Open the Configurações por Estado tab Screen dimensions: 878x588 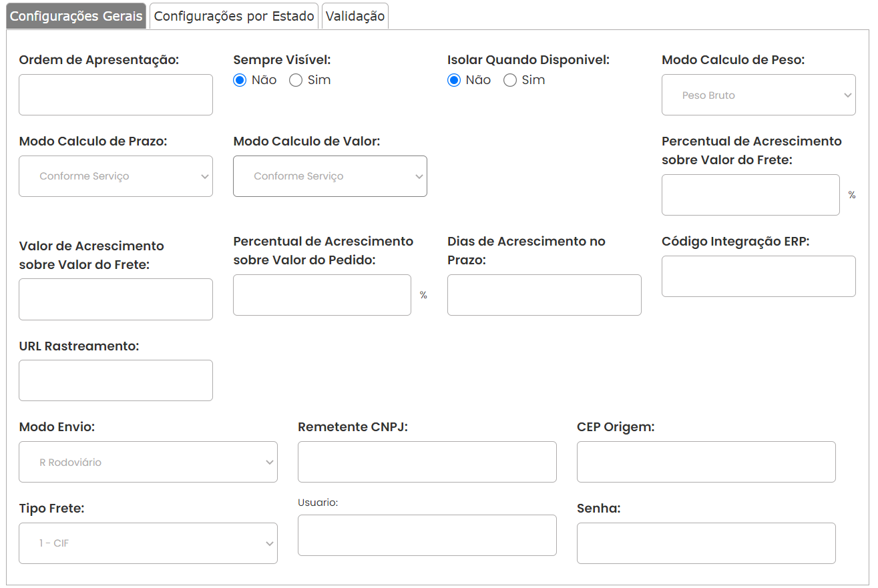click(234, 17)
